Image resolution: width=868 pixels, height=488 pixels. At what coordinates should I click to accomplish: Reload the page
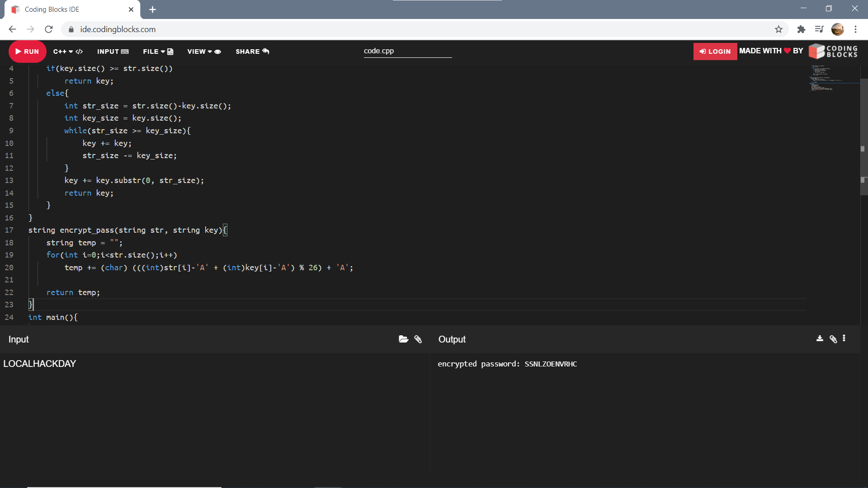(x=49, y=29)
